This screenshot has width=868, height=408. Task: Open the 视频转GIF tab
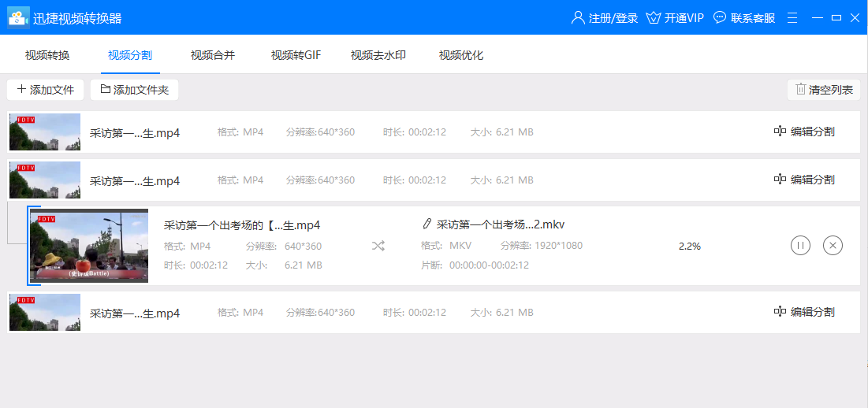pos(296,55)
